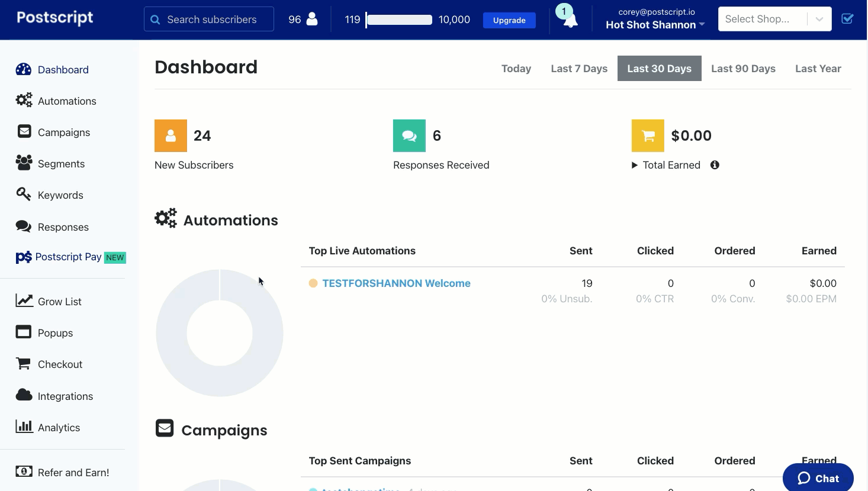Click the corey@postscript.io email text
The width and height of the screenshot is (868, 491).
tap(657, 12)
